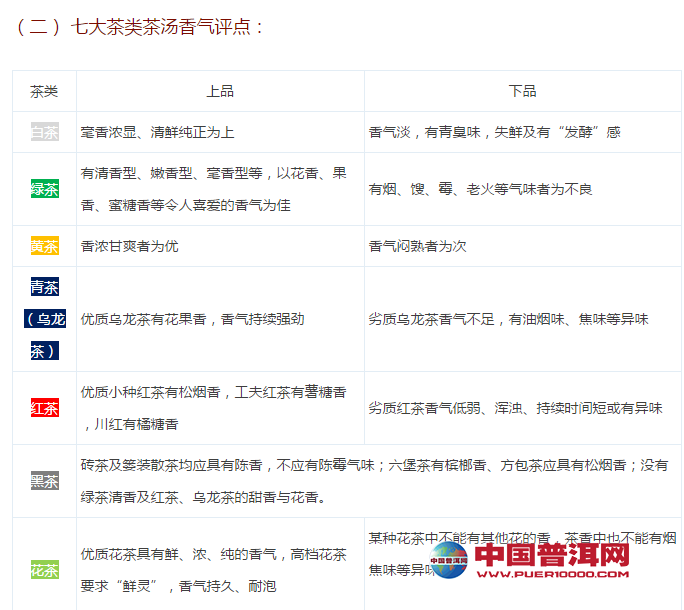Click the 毫香浓显、清鲜纯正为上 cell
The width and height of the screenshot is (684, 610).
tap(157, 132)
